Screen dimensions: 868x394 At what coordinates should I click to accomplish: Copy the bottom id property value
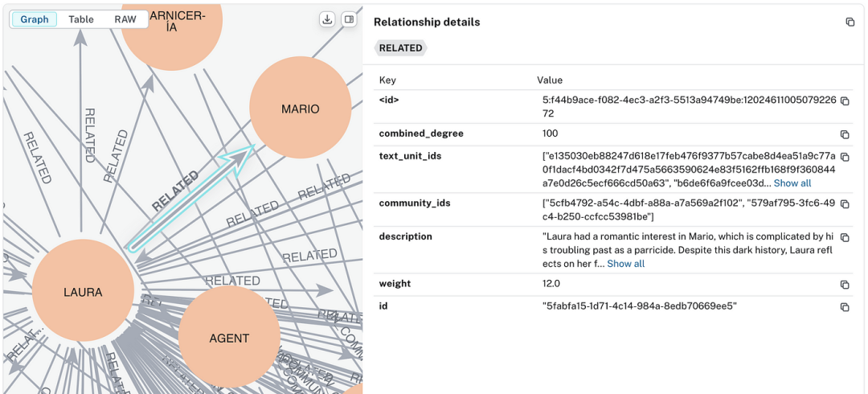tap(845, 307)
